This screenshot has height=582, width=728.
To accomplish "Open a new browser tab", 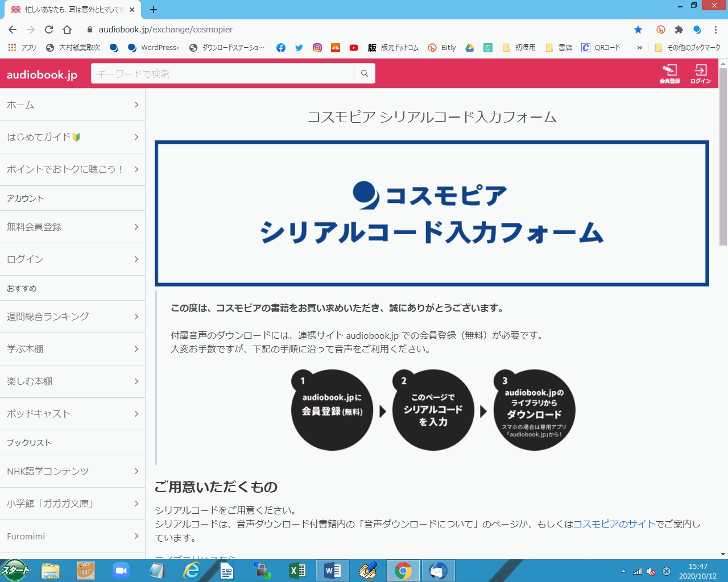I will pos(154,10).
